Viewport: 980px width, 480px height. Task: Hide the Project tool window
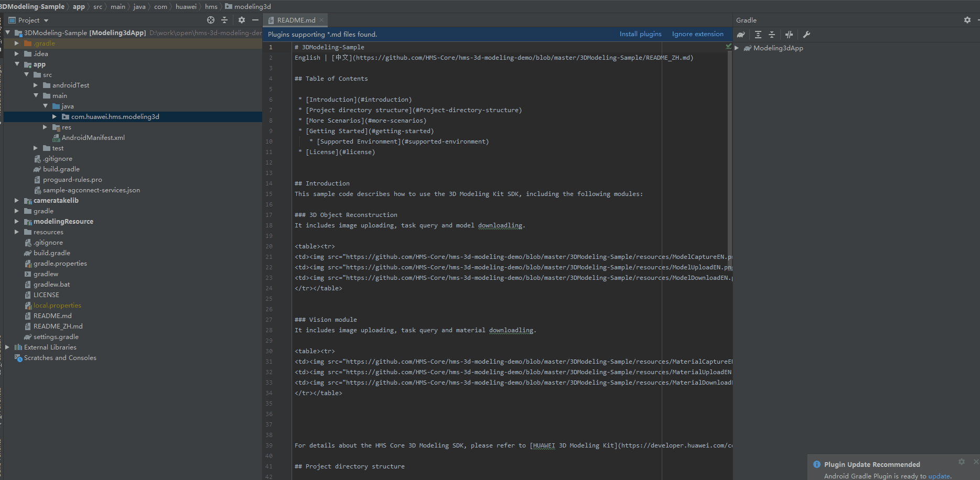(255, 20)
